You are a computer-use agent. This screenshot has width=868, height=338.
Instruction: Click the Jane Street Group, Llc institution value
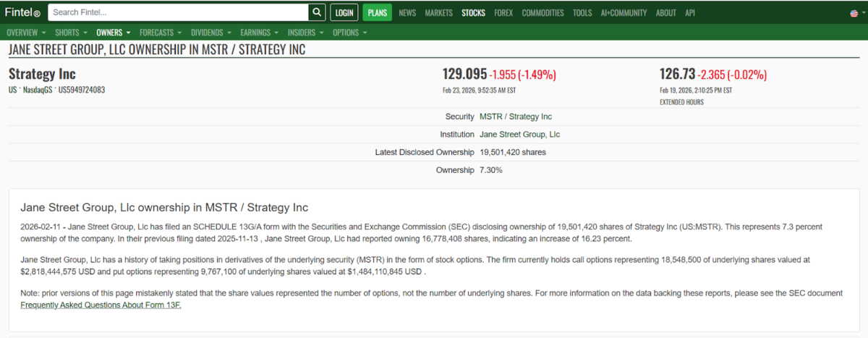(x=519, y=135)
